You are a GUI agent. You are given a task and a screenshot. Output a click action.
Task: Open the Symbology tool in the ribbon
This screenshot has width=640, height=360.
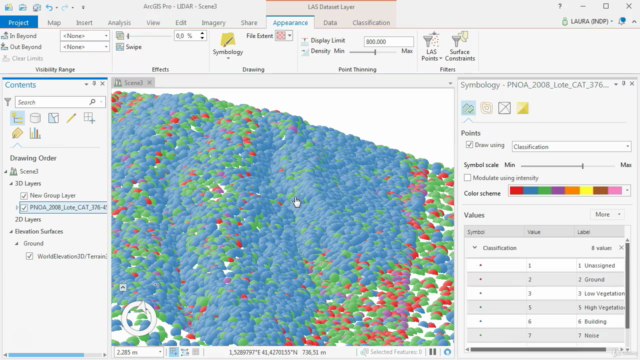pyautogui.click(x=227, y=45)
